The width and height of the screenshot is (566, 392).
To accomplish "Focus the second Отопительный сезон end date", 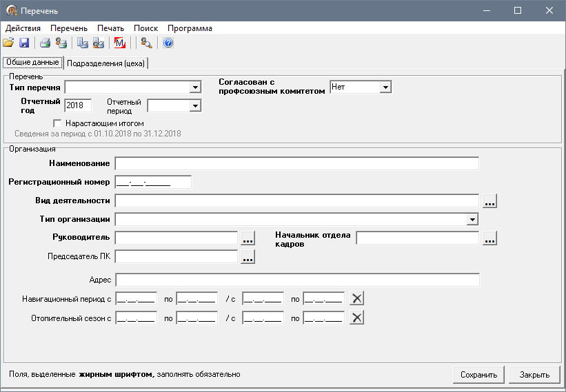I will tap(324, 318).
